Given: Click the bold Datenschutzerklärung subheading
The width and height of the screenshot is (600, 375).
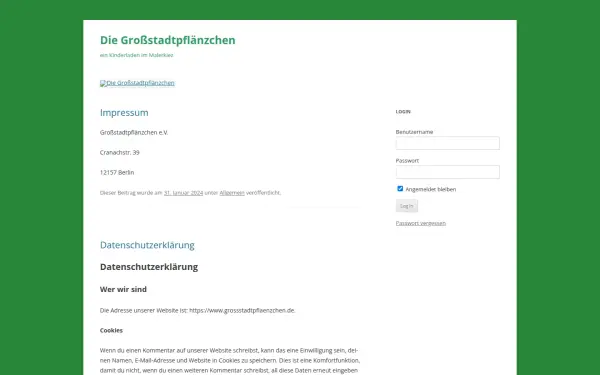Looking at the screenshot, I should 149,267.
